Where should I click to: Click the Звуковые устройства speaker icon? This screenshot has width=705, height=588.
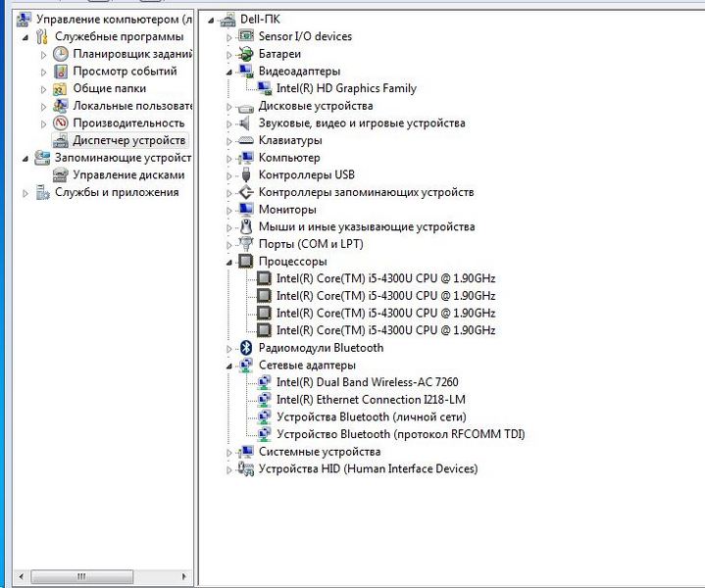[x=246, y=123]
